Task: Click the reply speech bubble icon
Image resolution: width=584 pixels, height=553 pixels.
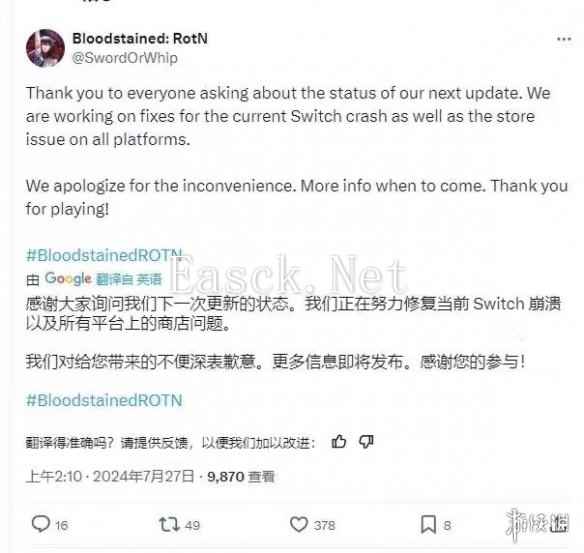Action: [x=41, y=524]
